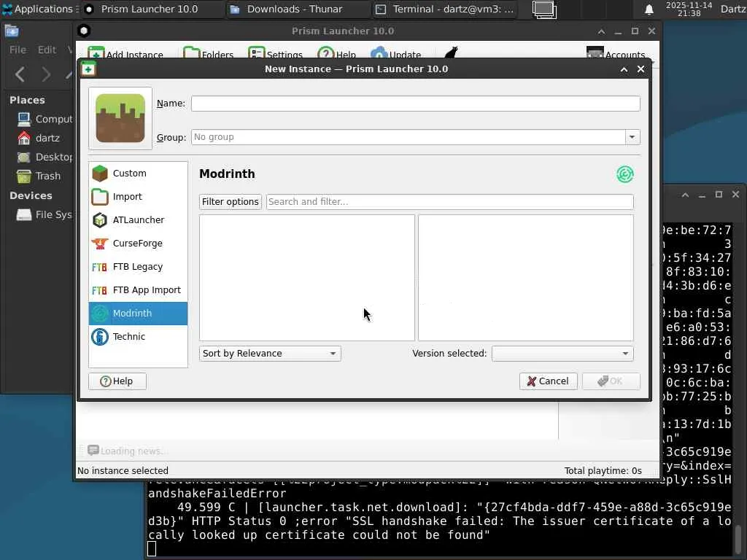The width and height of the screenshot is (747, 560).
Task: Select FTB Legacy in the source list
Action: (138, 267)
